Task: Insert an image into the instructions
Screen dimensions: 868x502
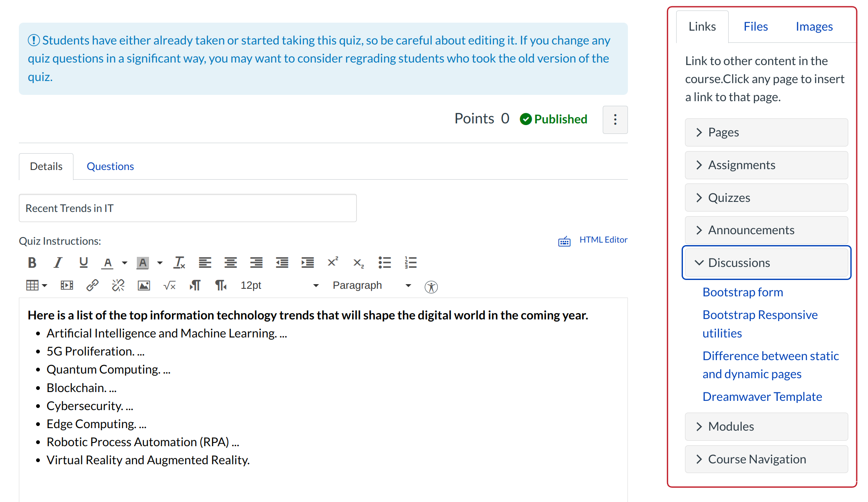Action: pos(143,285)
